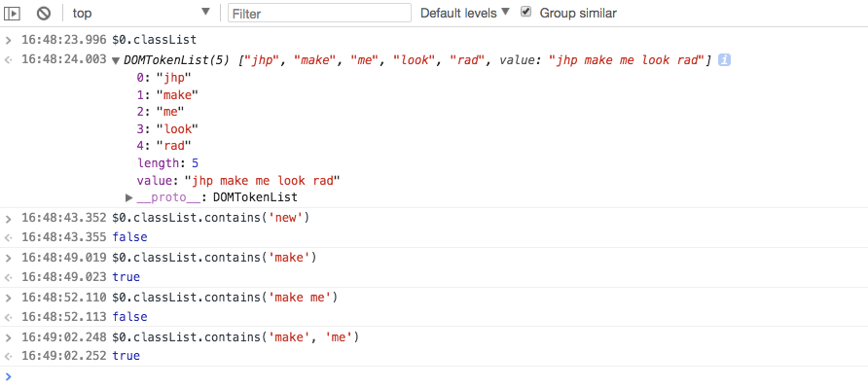
Task: Click the false result at 16:48:43.355
Action: coord(129,237)
